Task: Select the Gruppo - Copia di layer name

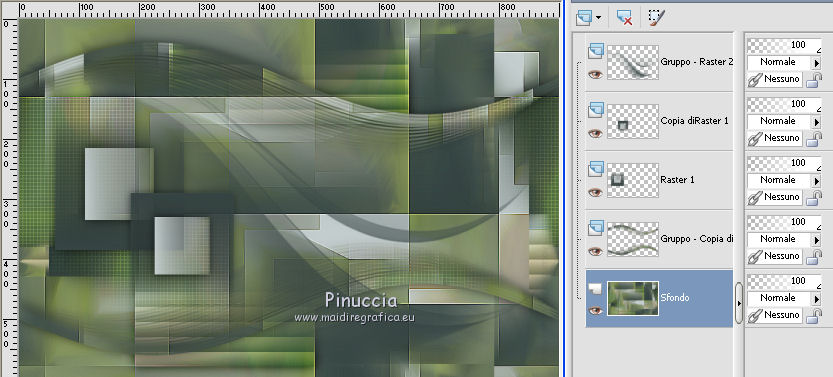Action: tap(696, 239)
